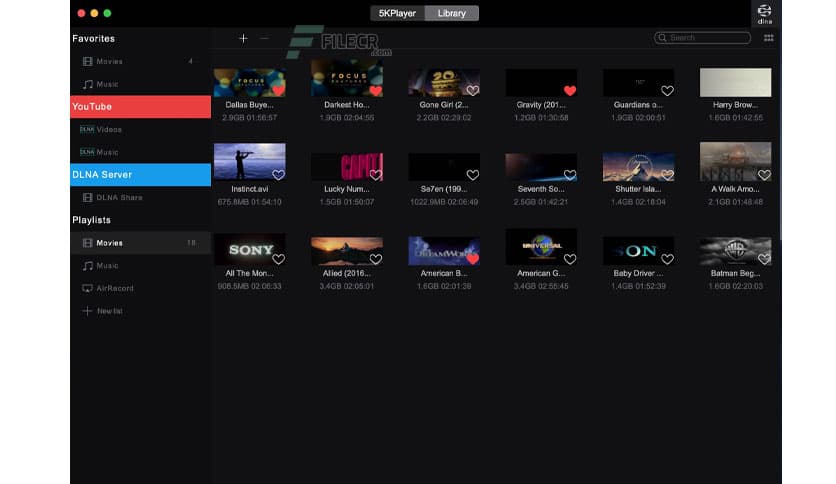Open Guardians movie thumbnail
The height and width of the screenshot is (484, 836).
[x=638, y=83]
